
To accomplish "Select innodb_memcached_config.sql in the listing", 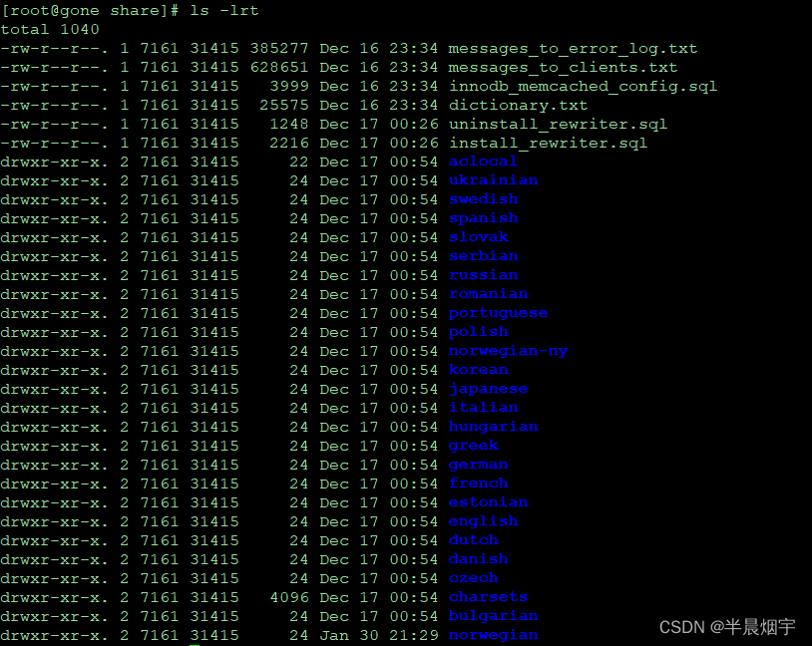I will [x=584, y=87].
